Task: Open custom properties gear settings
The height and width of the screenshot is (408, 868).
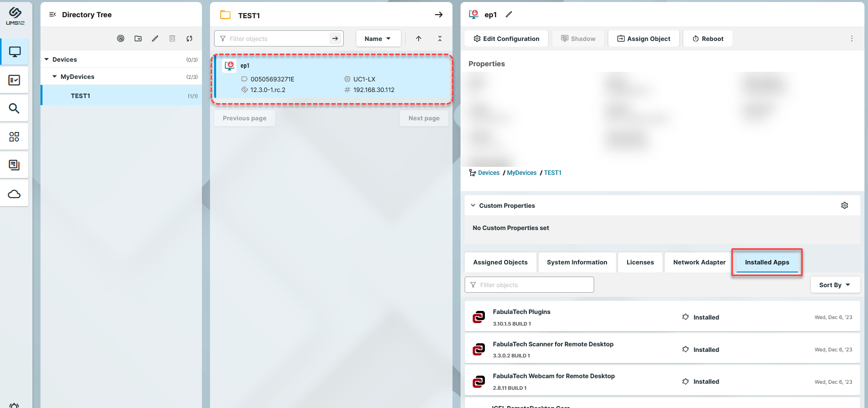Action: point(844,205)
